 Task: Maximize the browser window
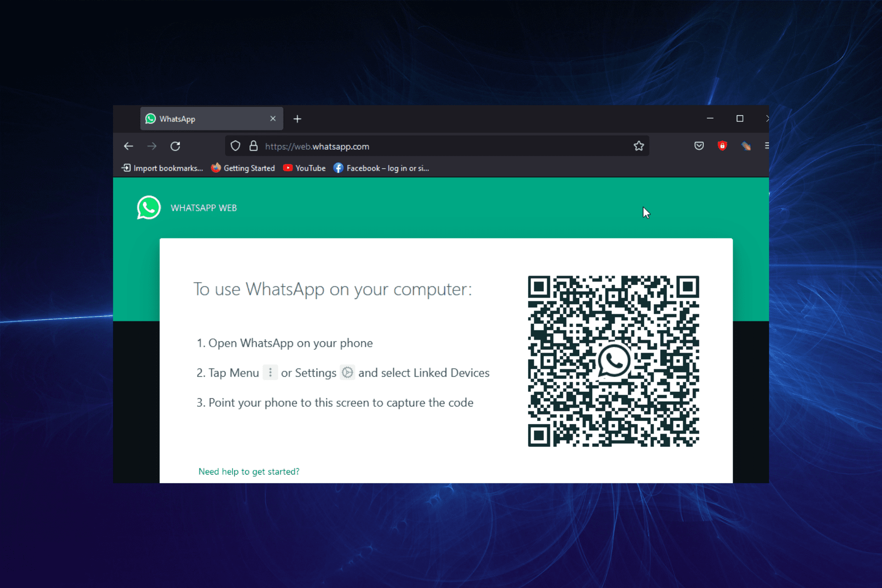click(x=740, y=119)
